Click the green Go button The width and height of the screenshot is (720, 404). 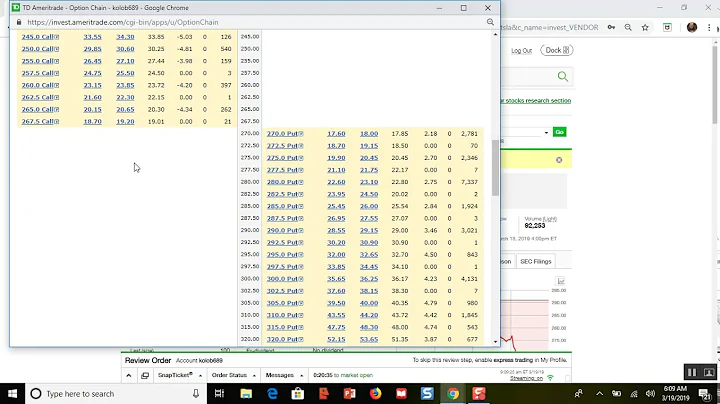pyautogui.click(x=559, y=132)
